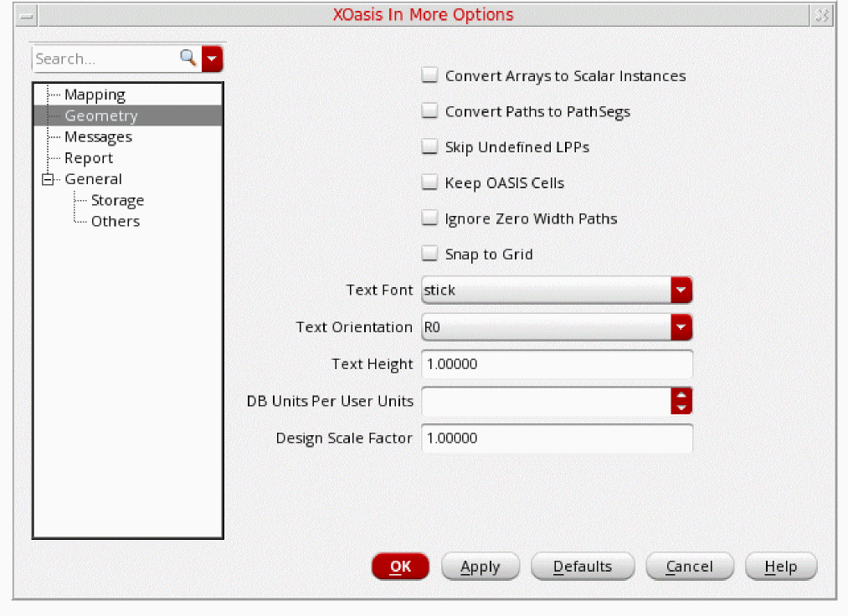Enable Keep OASIS Cells checkbox
This screenshot has width=848, height=616.
point(429,182)
